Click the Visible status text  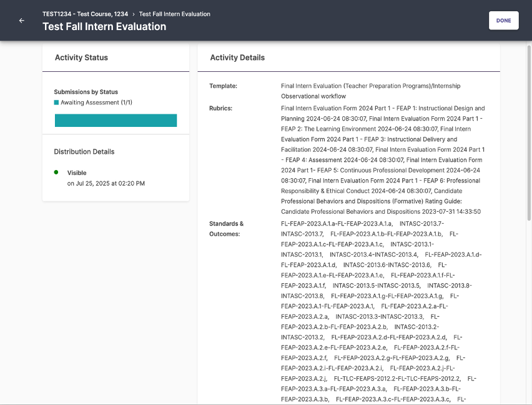click(x=77, y=172)
